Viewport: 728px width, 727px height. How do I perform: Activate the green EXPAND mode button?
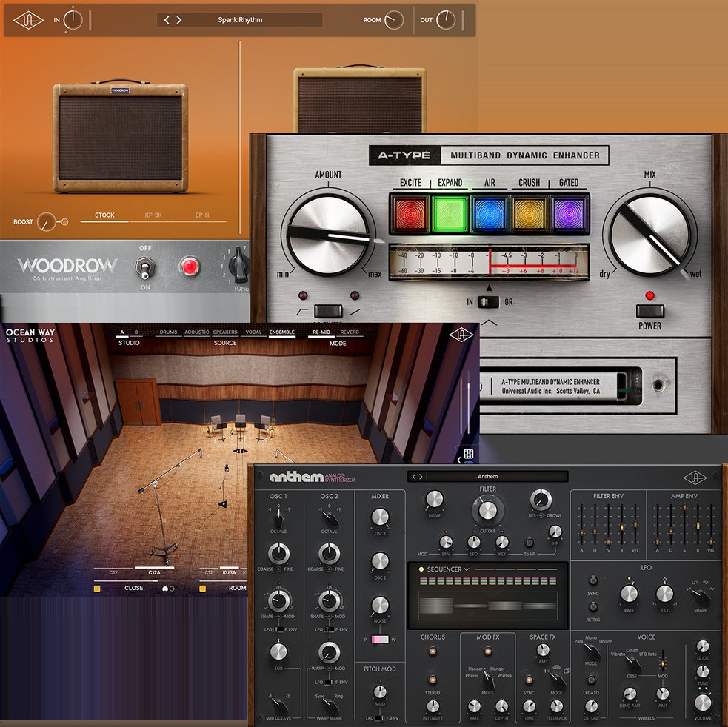450,214
